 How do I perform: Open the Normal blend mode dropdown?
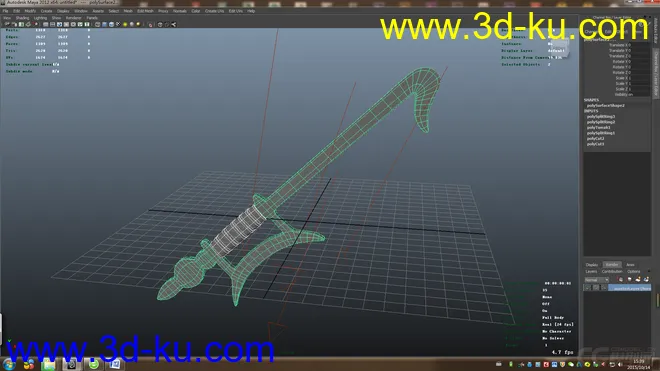(x=596, y=280)
